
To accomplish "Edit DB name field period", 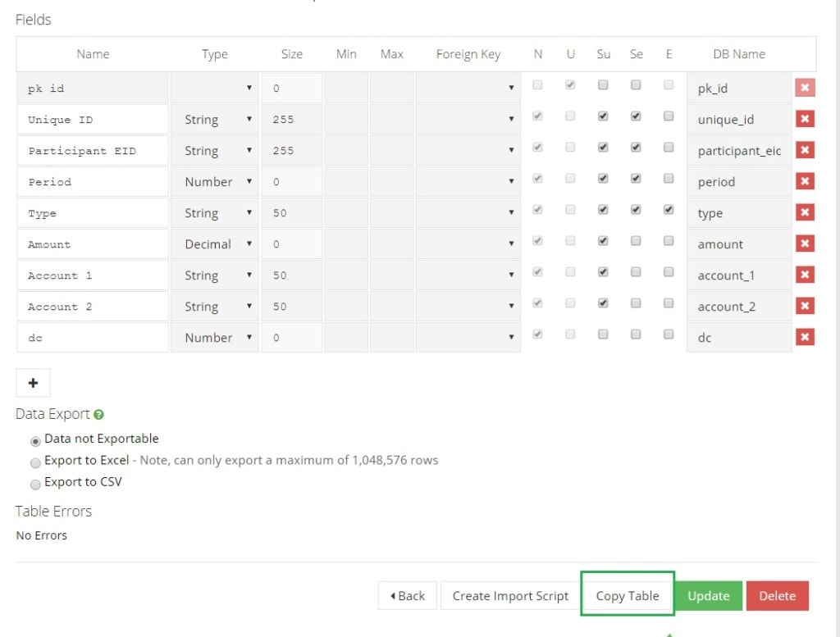I will coord(739,181).
